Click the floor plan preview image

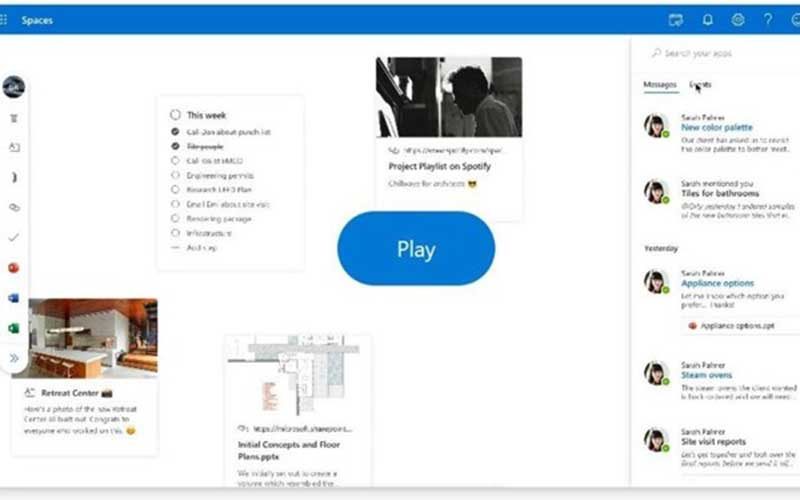(x=298, y=375)
